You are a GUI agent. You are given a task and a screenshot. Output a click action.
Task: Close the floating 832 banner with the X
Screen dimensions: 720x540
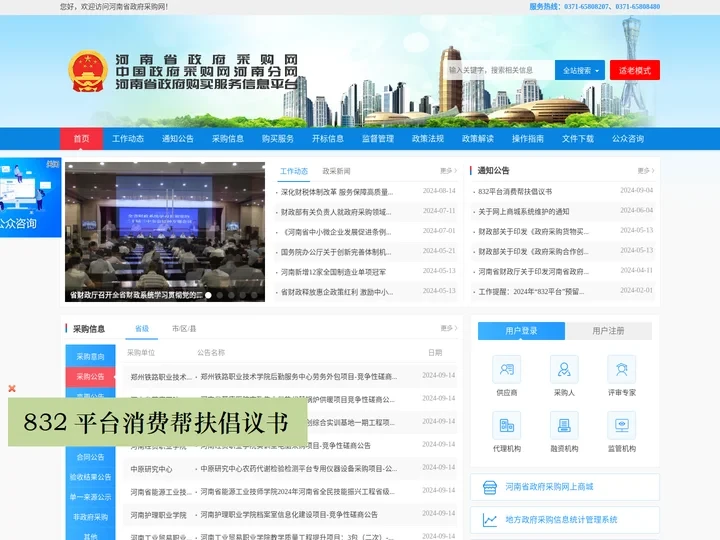[x=12, y=388]
